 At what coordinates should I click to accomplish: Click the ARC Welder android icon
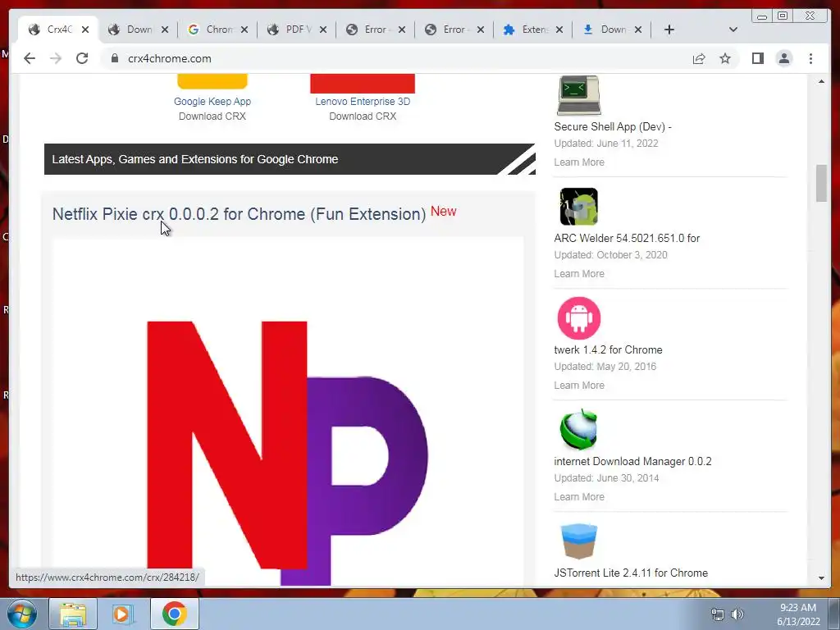coord(578,207)
